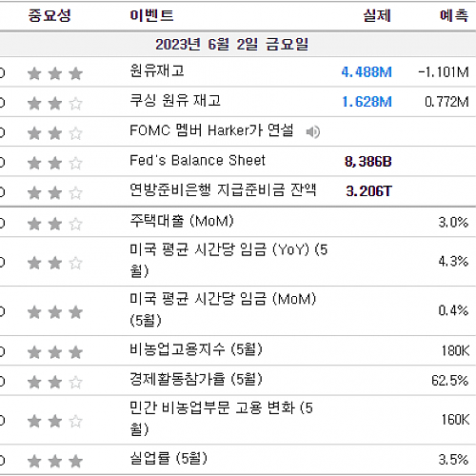
Task: Open 비농업고용지수 (5월) event
Action: [x=196, y=349]
